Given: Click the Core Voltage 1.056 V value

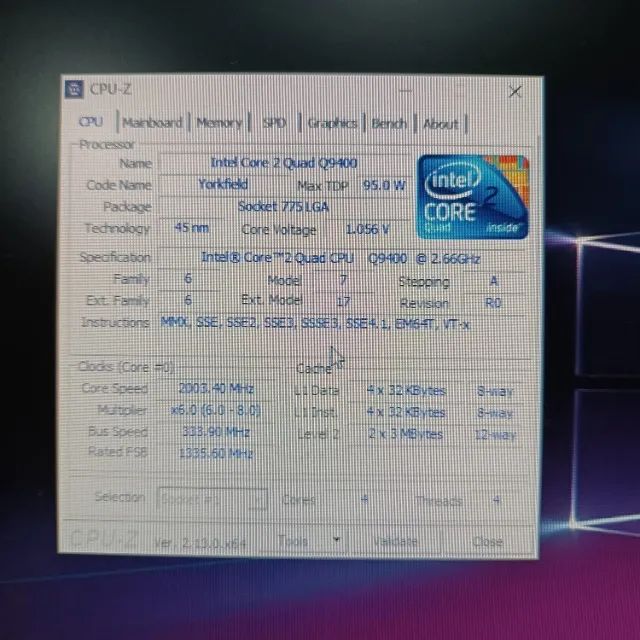Looking at the screenshot, I should pos(367,229).
